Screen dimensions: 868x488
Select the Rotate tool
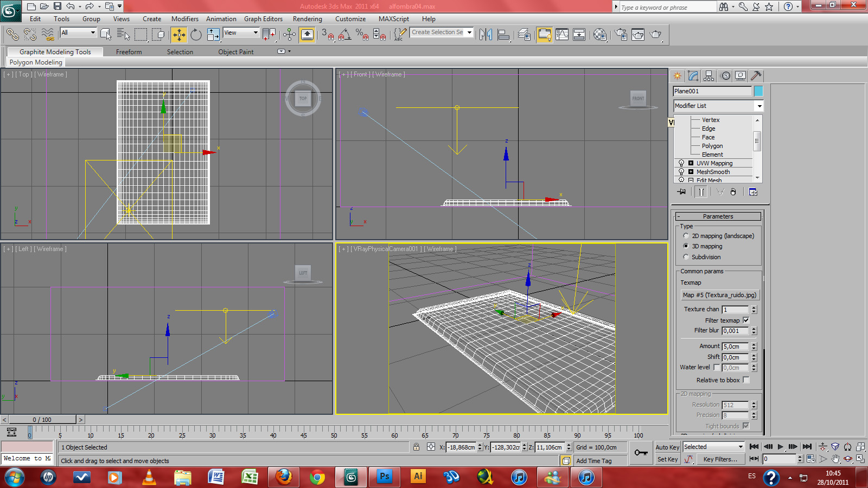[x=196, y=35]
